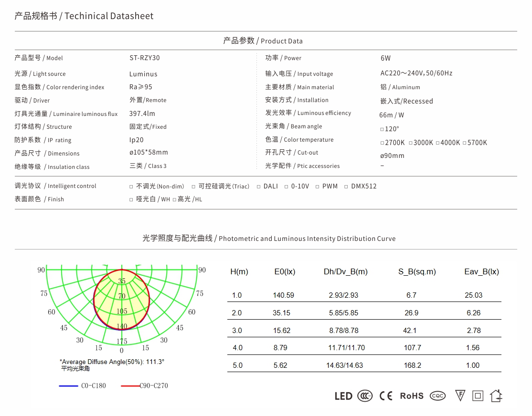Check the WH matte white finish box

(131, 199)
